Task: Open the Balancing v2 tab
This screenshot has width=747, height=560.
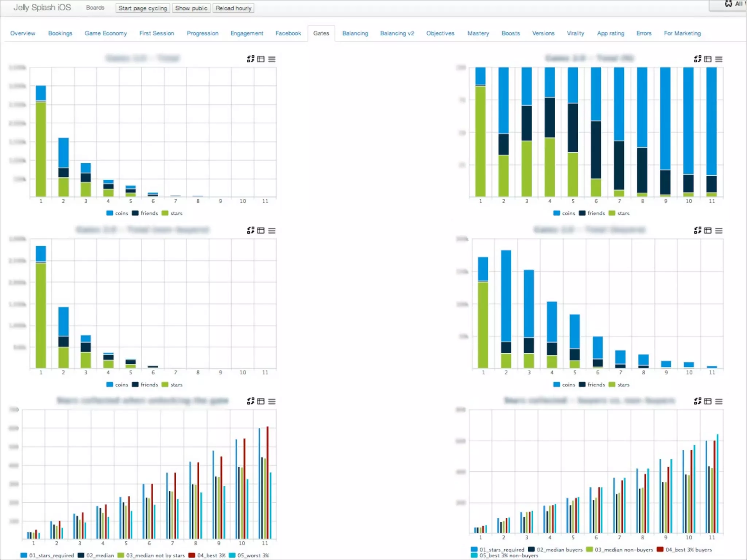Action: point(397,33)
